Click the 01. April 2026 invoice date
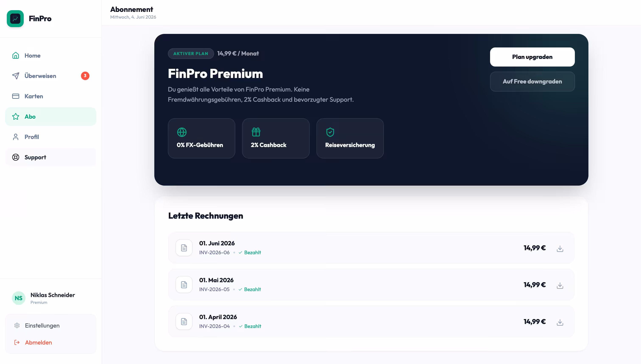641x364 pixels. tap(218, 317)
